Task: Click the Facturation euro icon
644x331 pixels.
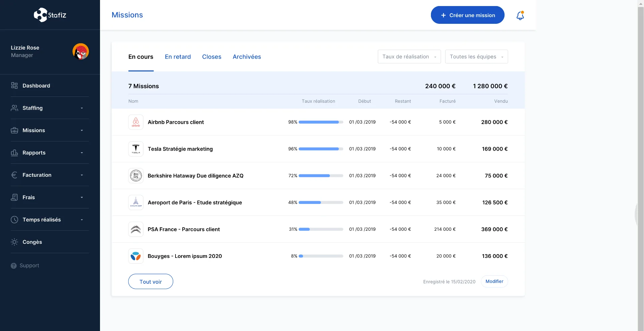Action: click(14, 175)
